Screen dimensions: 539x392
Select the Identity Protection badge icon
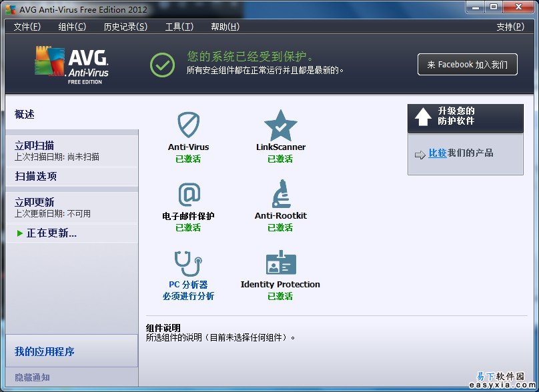point(280,263)
